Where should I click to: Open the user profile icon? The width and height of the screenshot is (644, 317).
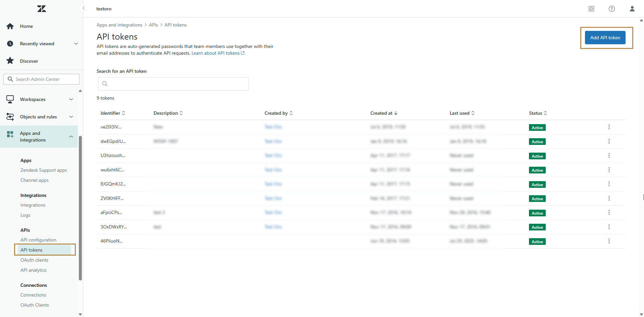[632, 9]
